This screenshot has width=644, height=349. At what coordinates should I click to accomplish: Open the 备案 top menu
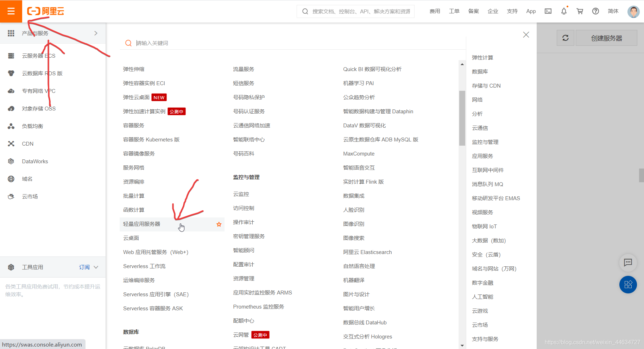click(473, 11)
